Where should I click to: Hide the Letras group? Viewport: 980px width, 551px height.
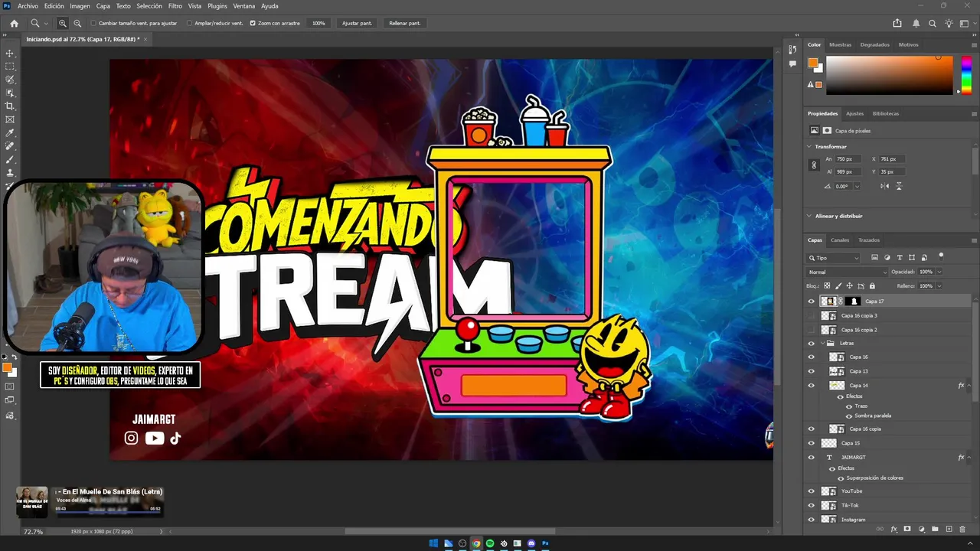point(812,344)
